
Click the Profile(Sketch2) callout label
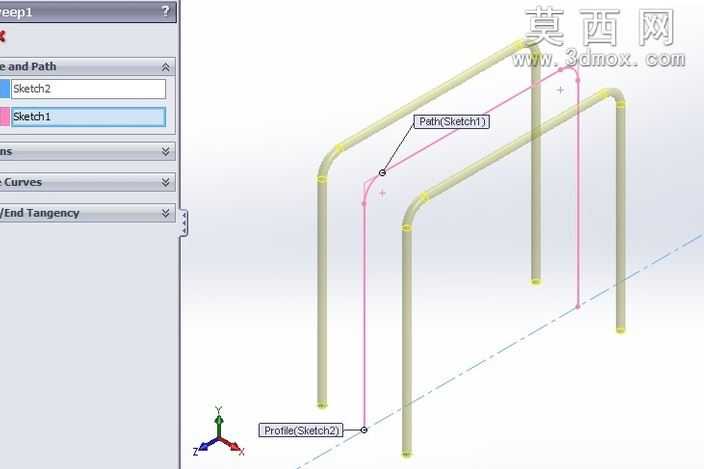[301, 430]
